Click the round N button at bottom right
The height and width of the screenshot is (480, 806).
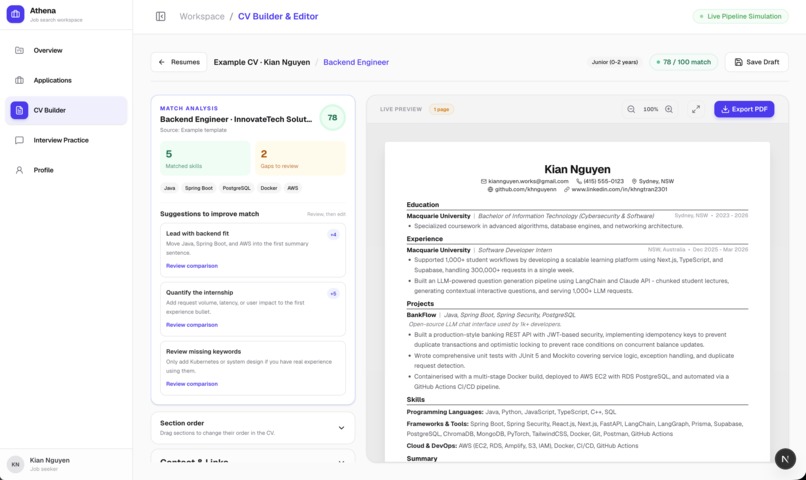[x=785, y=459]
